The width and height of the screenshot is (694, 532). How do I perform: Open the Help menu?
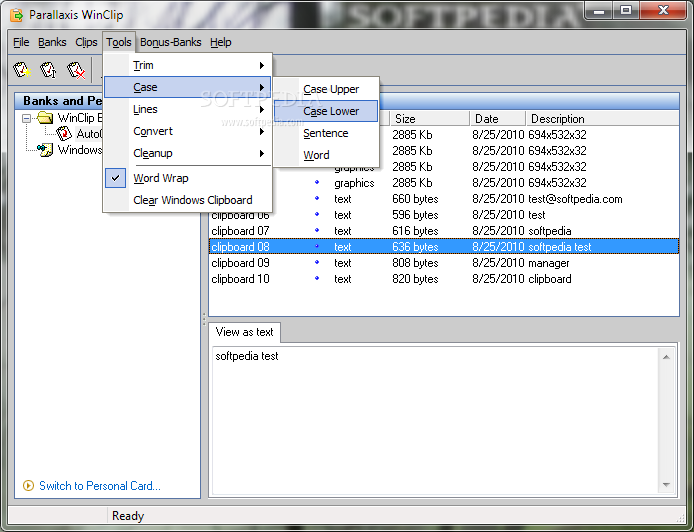221,42
